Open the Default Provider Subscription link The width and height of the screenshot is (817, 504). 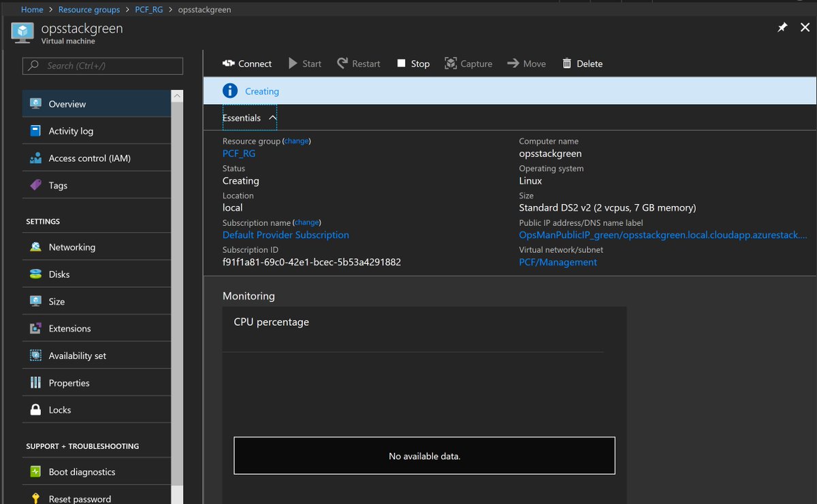[x=286, y=235]
